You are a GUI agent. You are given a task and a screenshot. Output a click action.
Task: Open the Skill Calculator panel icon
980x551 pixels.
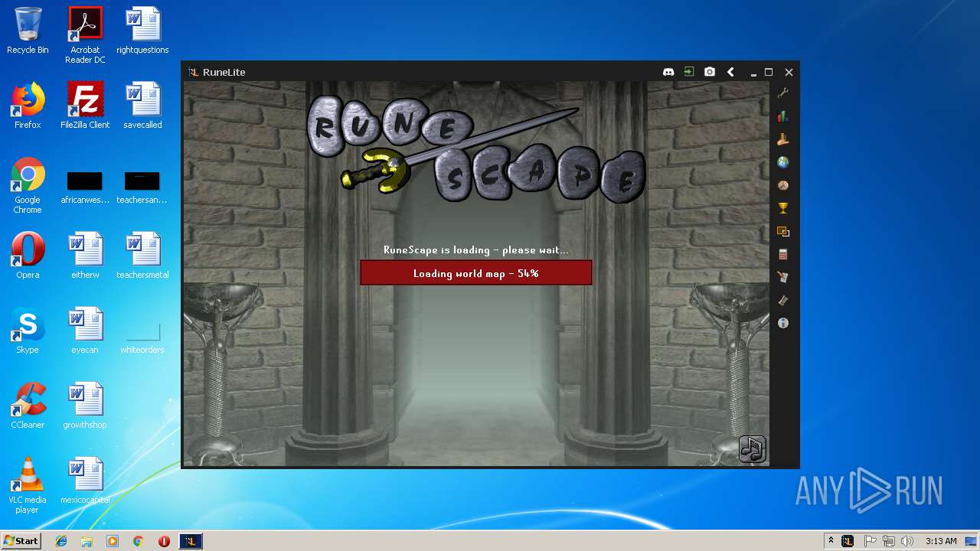pos(782,254)
